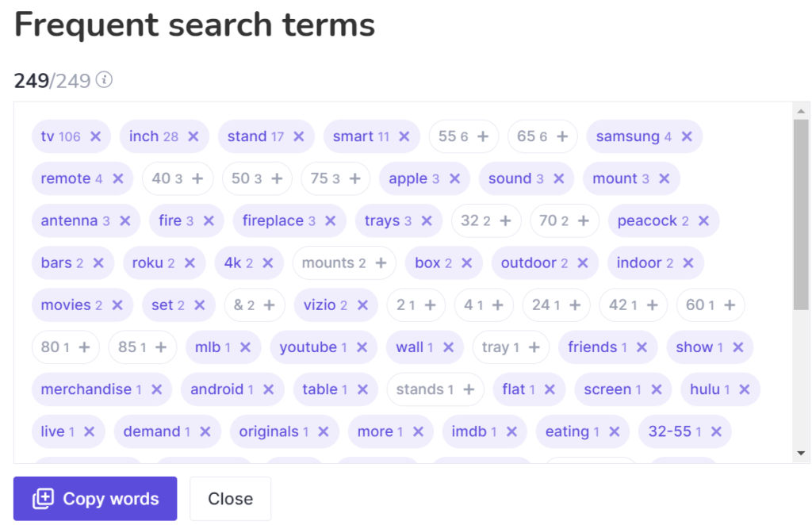The image size is (812, 525).
Task: Toggle the "merchandise" term chip
Action: coord(101,389)
